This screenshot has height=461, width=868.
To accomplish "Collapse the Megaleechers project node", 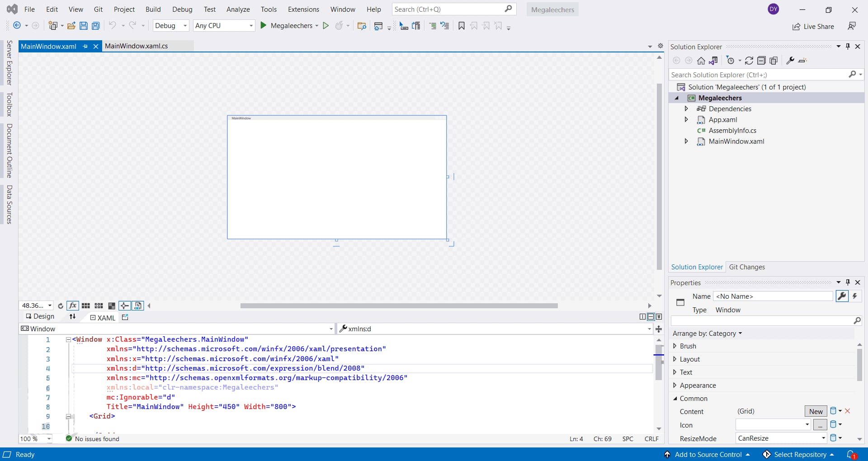I will coord(677,98).
